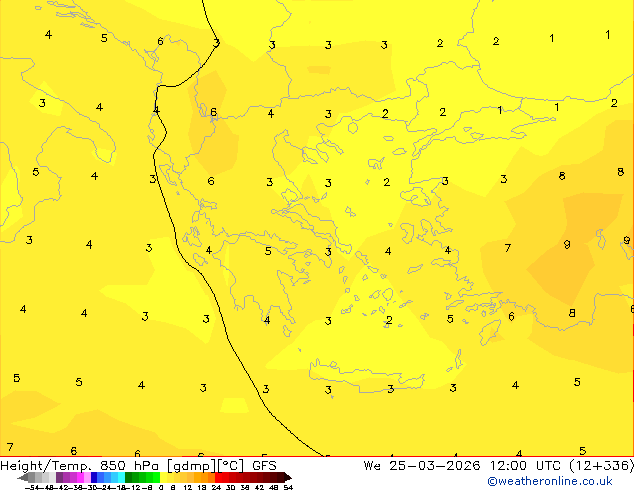
Task: Select the pure yellow legend swatch at 0
Action: tap(163, 477)
